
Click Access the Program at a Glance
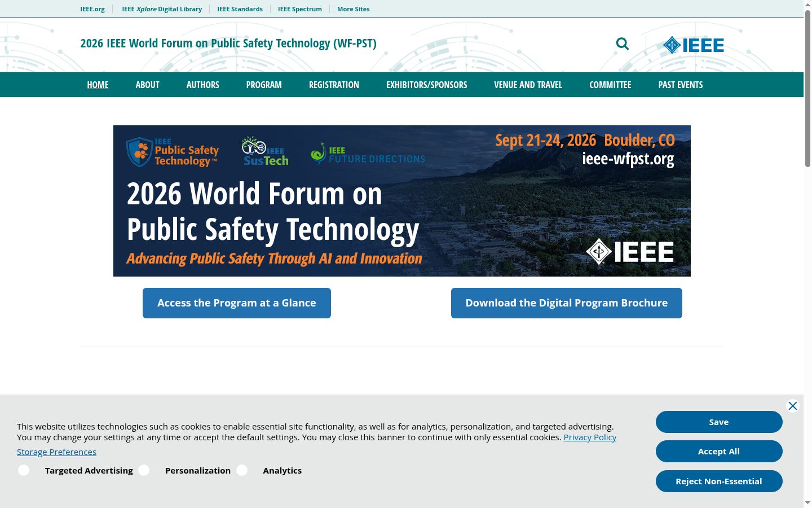237,303
